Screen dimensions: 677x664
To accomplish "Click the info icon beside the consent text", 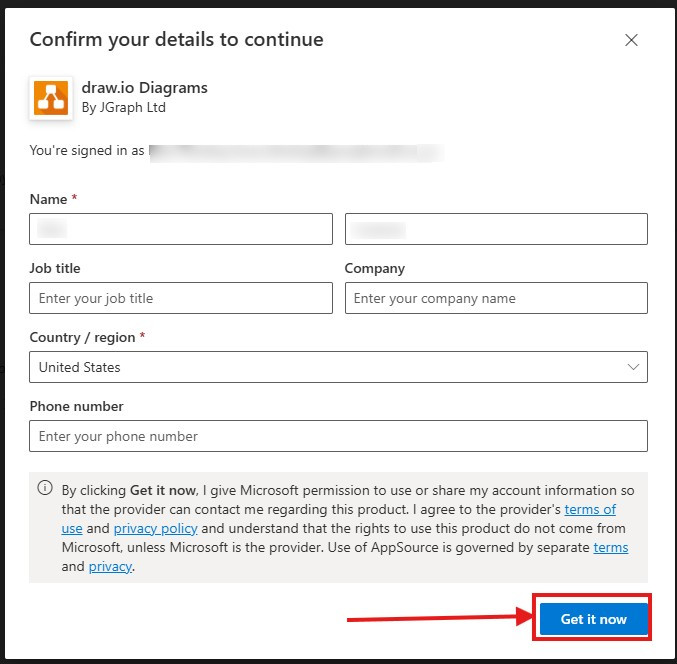I will (x=45, y=489).
